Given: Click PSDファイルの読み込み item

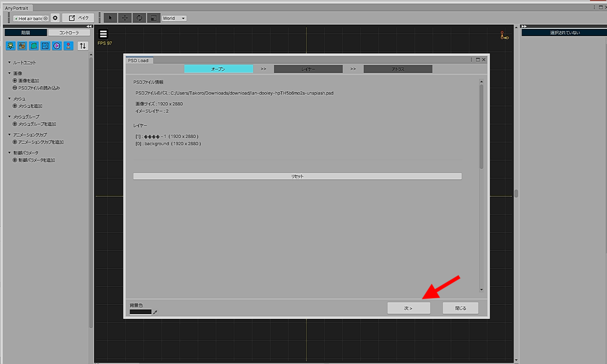Looking at the screenshot, I should 36,88.
